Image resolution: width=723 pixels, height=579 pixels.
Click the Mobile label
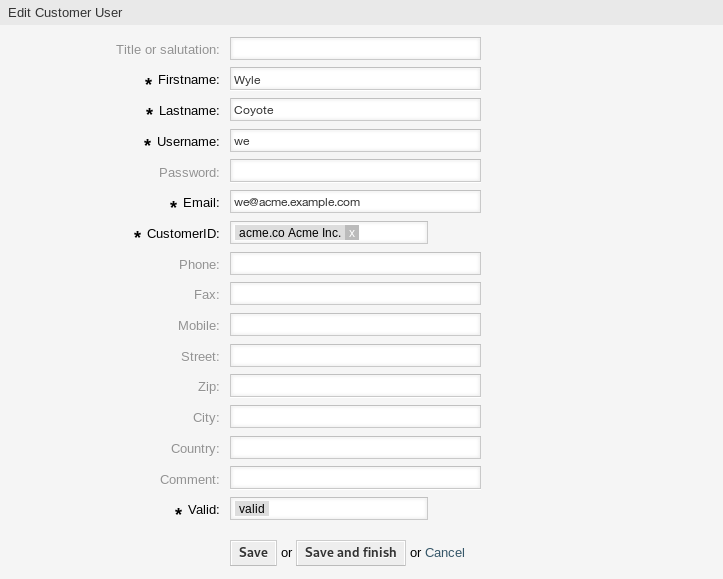click(199, 326)
